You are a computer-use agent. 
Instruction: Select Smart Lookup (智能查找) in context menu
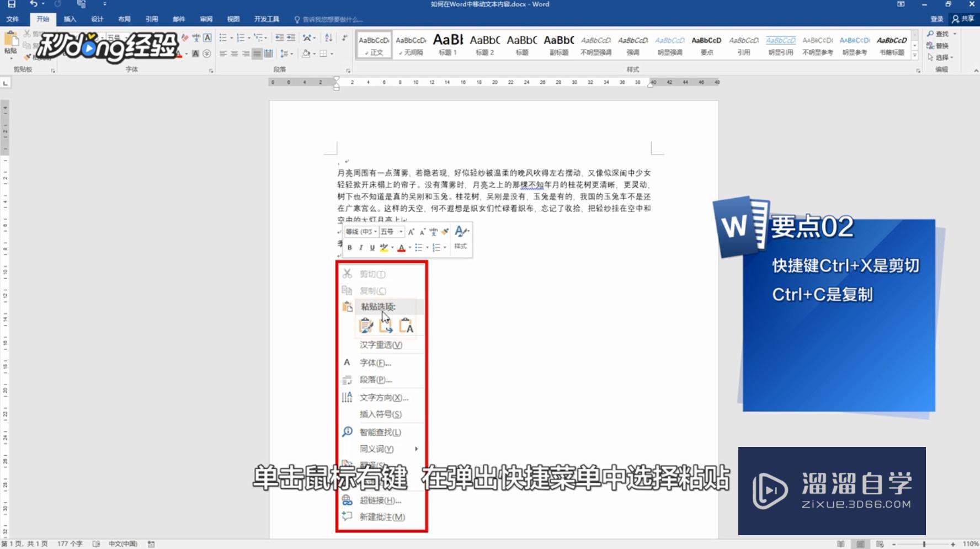pos(381,433)
